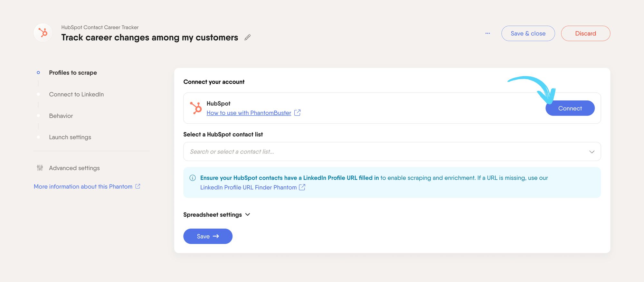Open LinkedIn Profile URL Finder Phantom link

[x=248, y=187]
